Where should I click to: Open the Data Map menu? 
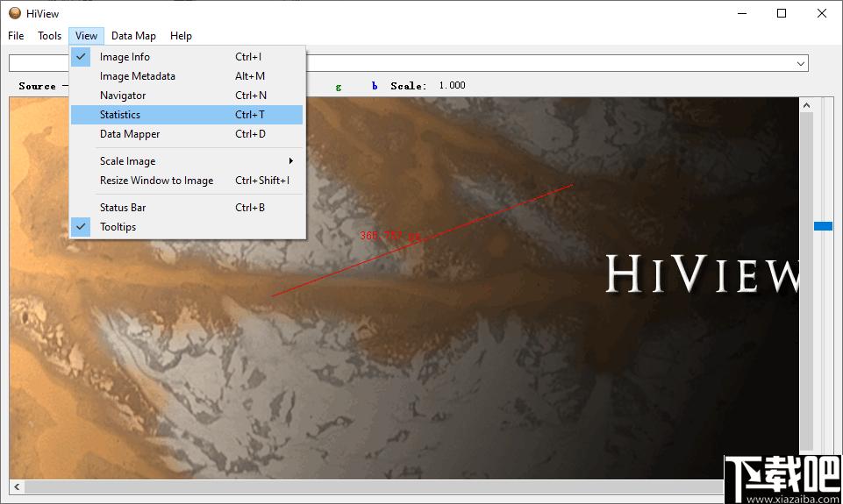[133, 35]
